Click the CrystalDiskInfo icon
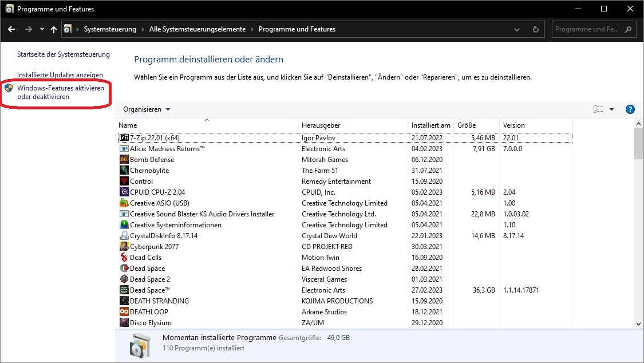This screenshot has width=644, height=363. pos(124,236)
